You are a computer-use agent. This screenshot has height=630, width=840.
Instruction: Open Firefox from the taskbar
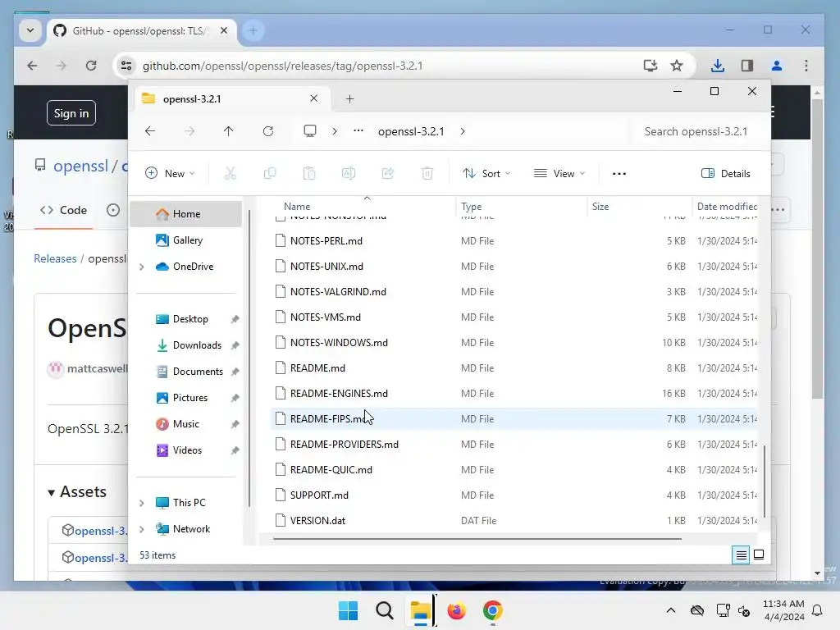[456, 610]
